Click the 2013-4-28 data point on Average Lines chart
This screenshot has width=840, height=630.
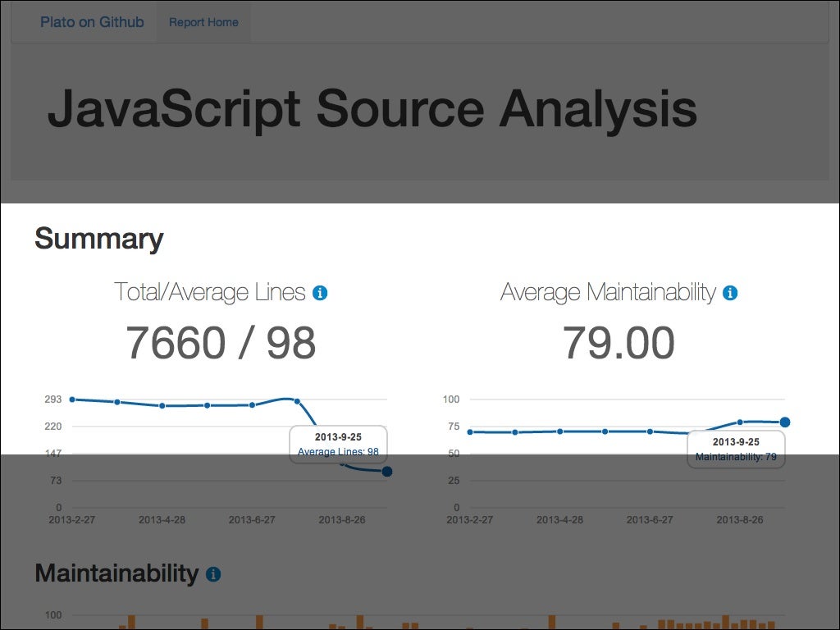coord(162,406)
